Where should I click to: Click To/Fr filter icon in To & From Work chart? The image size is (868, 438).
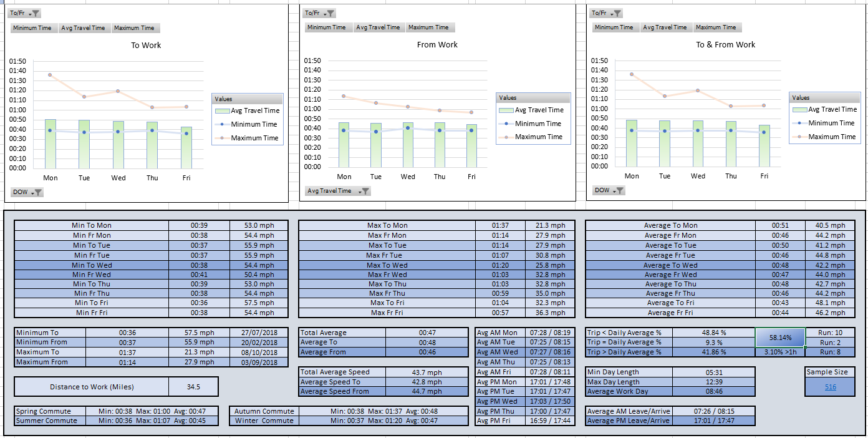617,13
